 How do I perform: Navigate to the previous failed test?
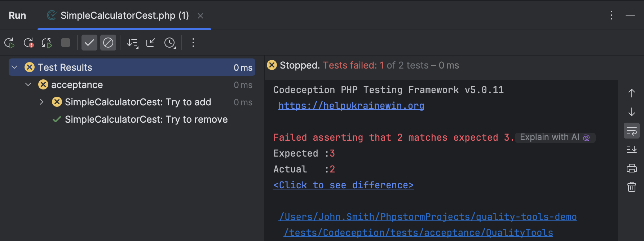631,93
